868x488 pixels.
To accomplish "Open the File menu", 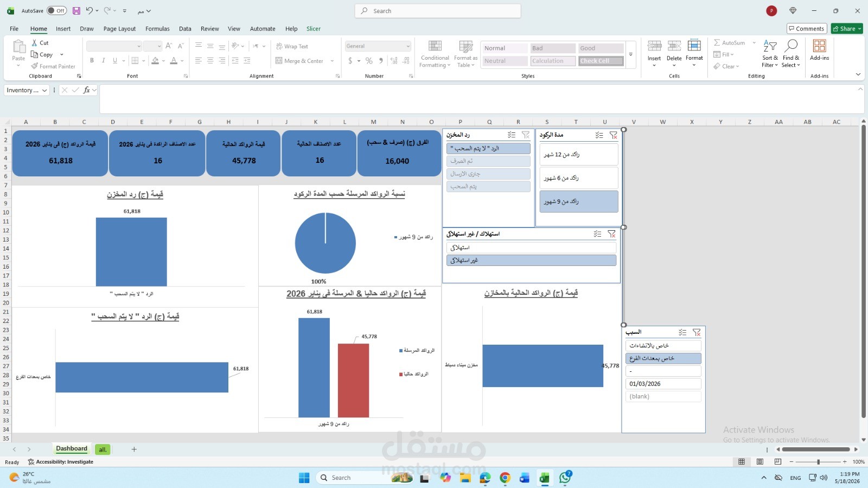I will pos(14,29).
